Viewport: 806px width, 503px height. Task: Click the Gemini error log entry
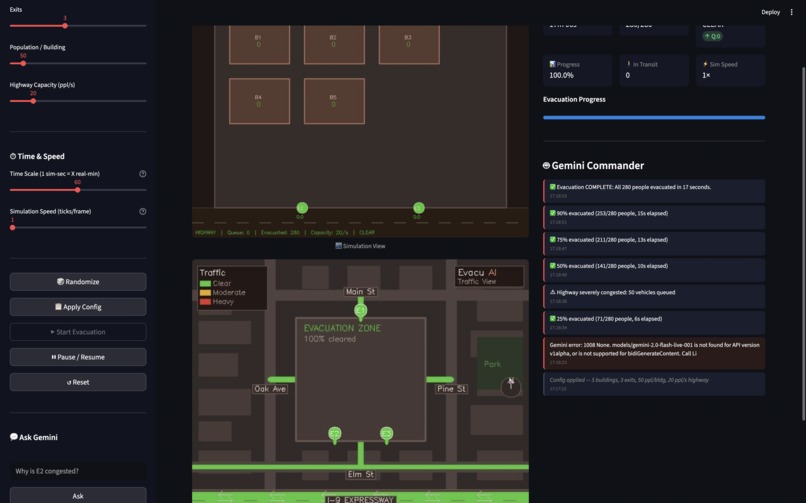[654, 353]
